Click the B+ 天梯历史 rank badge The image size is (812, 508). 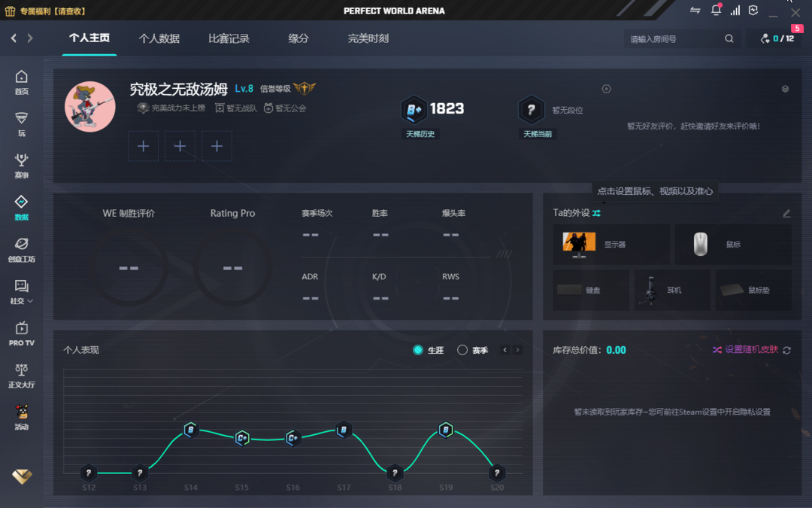pyautogui.click(x=414, y=109)
